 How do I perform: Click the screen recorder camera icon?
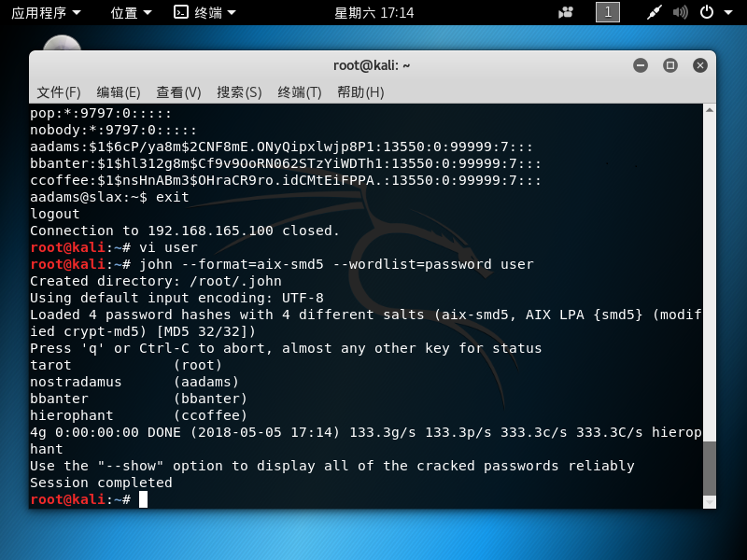coord(566,12)
